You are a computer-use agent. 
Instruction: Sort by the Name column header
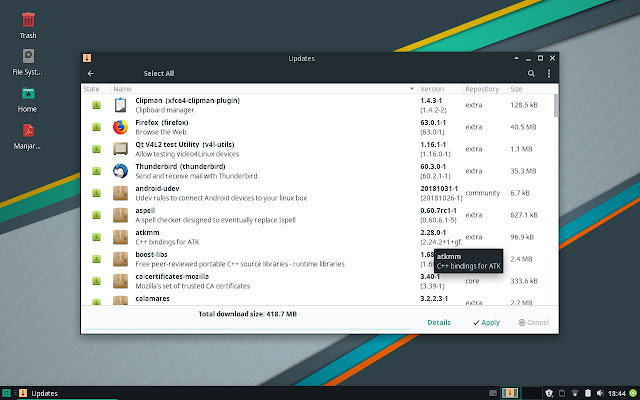[264, 89]
